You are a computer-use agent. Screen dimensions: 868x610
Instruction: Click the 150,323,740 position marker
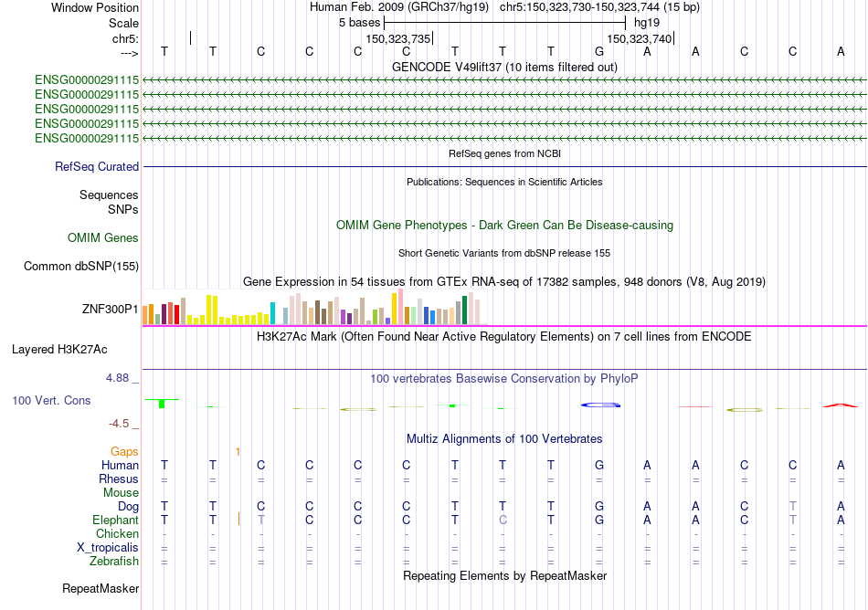640,38
